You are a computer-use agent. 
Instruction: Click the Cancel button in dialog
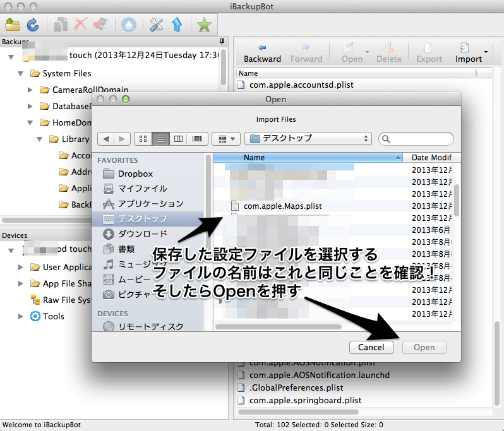coord(371,347)
